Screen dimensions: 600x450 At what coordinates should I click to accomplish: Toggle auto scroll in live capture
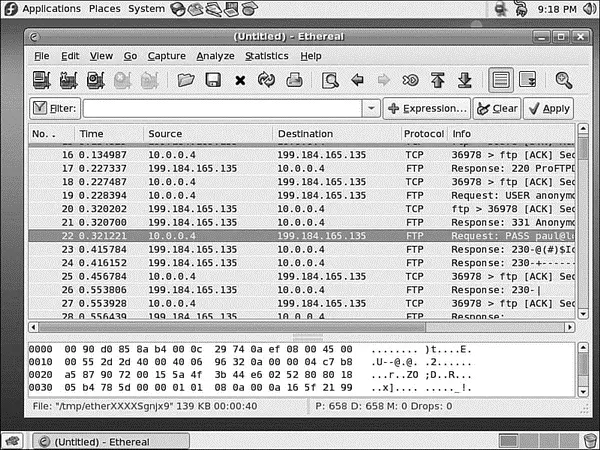pyautogui.click(x=528, y=80)
